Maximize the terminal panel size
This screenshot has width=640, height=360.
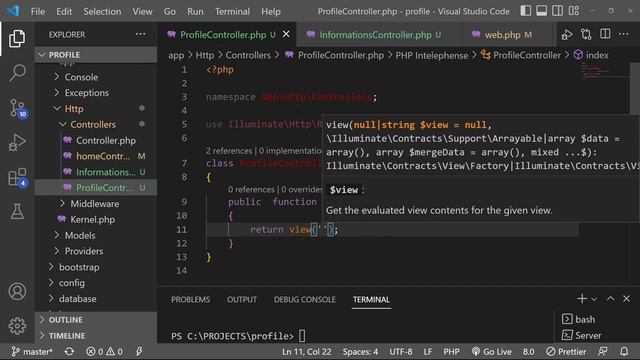pyautogui.click(x=610, y=299)
